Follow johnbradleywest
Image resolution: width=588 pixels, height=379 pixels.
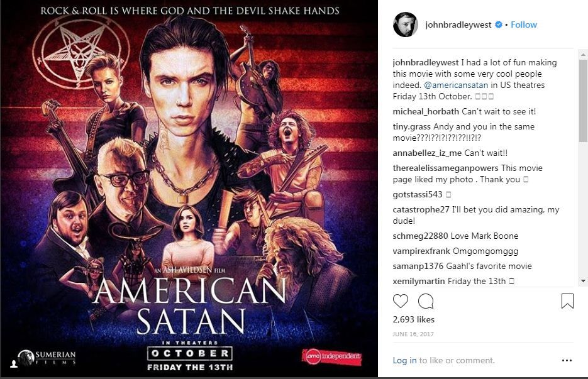[524, 25]
